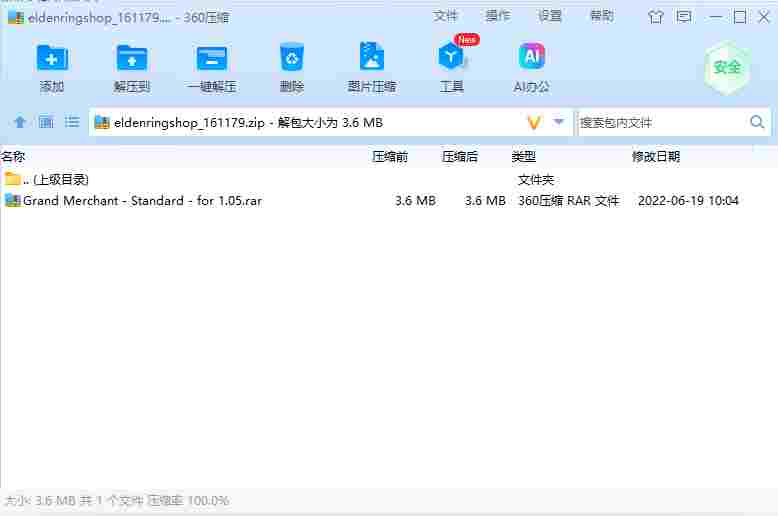Click the search magnifier icon
The height and width of the screenshot is (516, 778).
[757, 122]
